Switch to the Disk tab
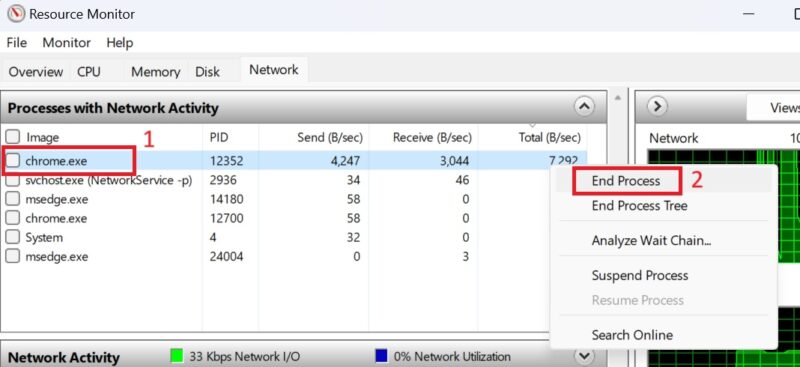Screen dimensions: 800x367 pyautogui.click(x=207, y=72)
